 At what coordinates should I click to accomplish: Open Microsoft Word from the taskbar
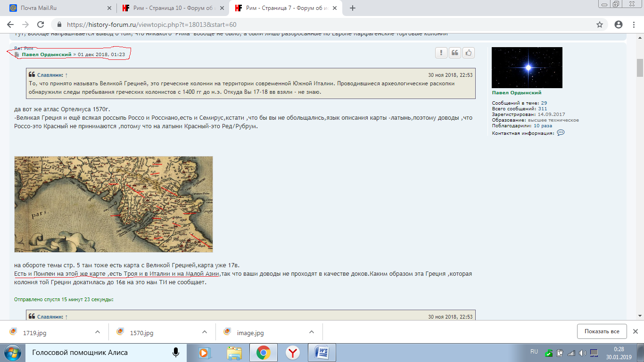pyautogui.click(x=322, y=352)
